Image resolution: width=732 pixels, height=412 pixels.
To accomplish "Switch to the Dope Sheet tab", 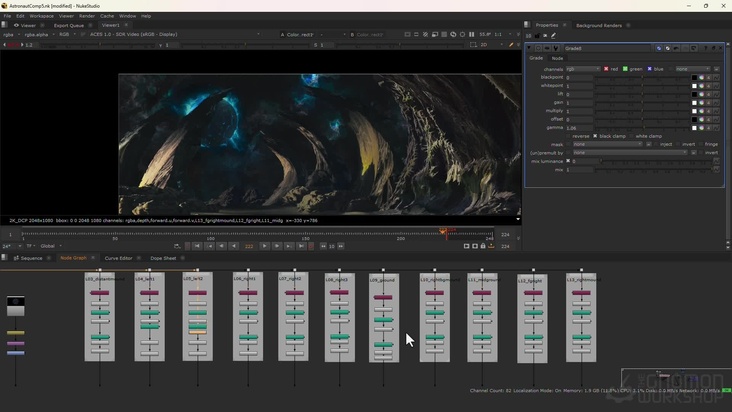I will [163, 258].
